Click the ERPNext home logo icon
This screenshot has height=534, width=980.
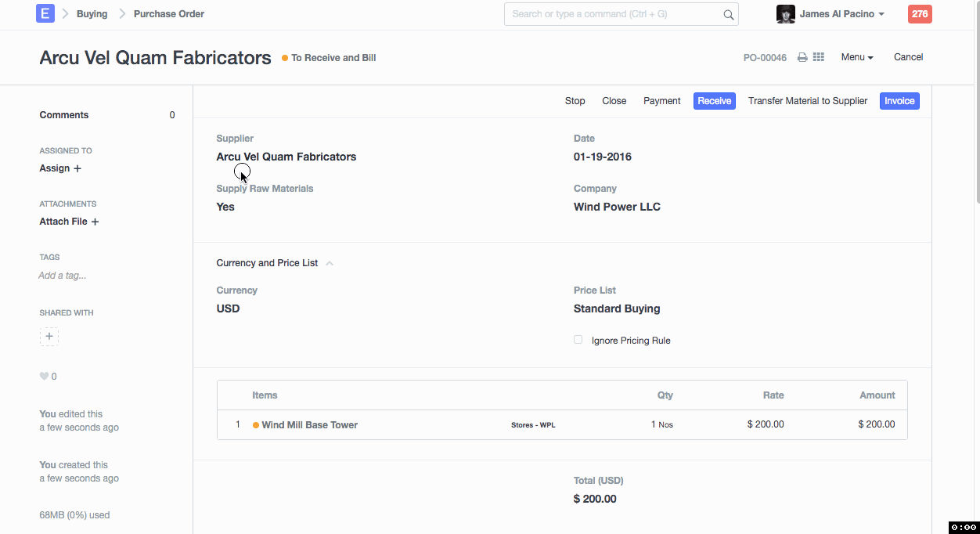45,14
